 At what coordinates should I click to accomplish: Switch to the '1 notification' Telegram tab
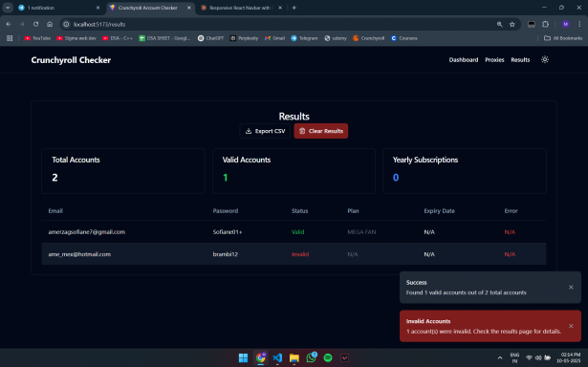click(59, 8)
